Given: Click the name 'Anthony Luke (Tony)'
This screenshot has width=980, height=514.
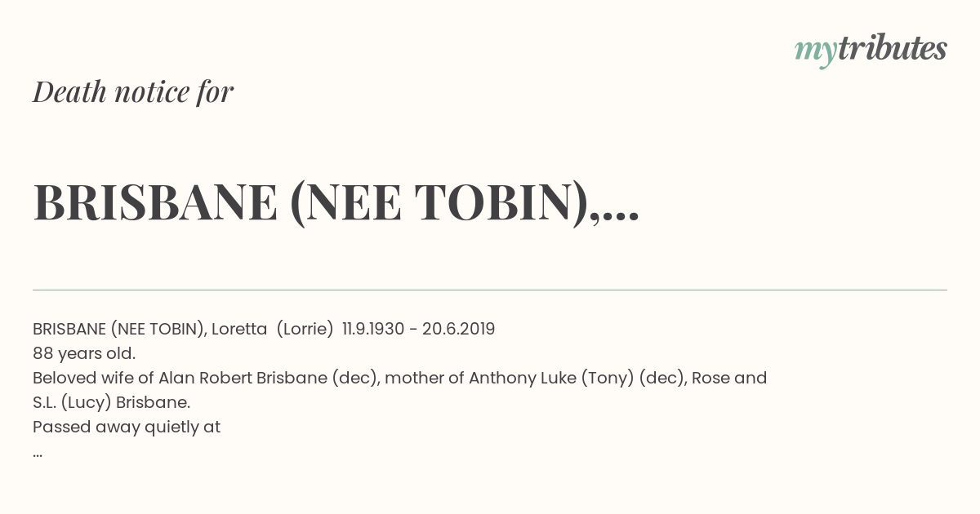Looking at the screenshot, I should [551, 379].
